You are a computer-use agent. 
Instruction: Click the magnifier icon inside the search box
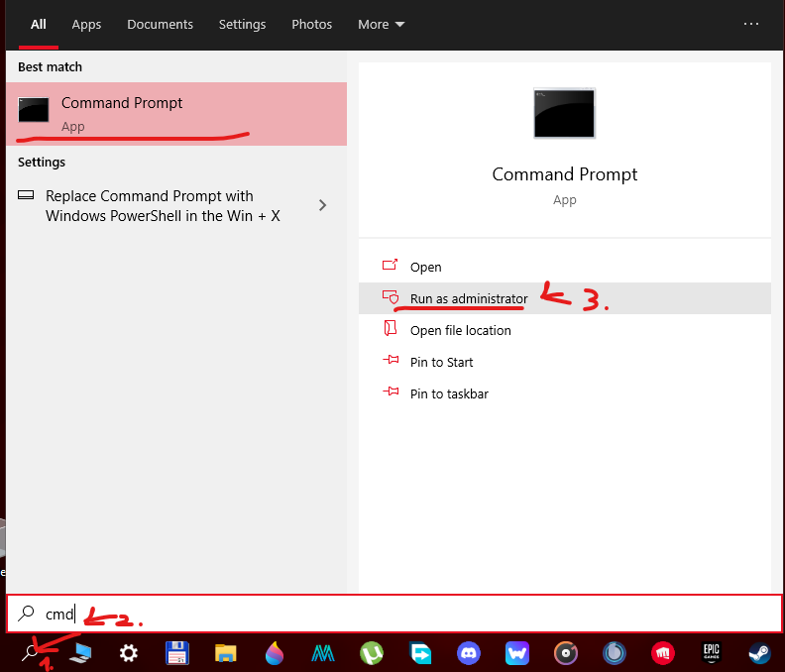(26, 613)
